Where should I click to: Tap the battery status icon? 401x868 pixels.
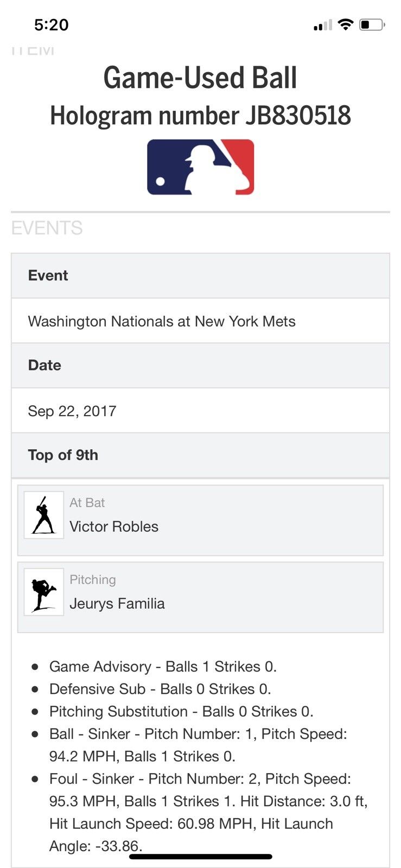click(372, 24)
